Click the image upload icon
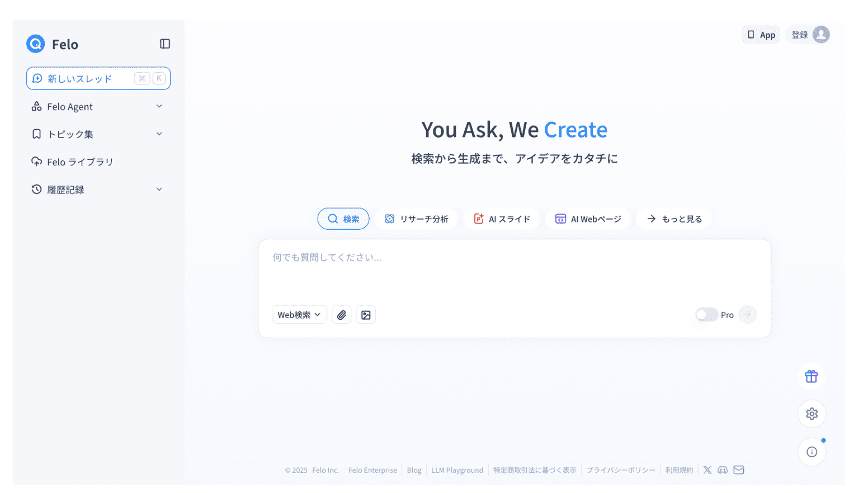 [366, 315]
